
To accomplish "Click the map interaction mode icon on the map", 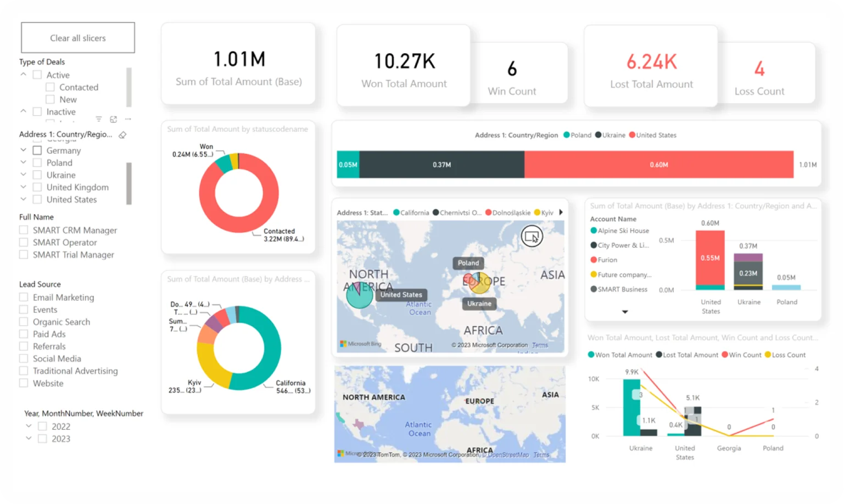I will (x=532, y=236).
